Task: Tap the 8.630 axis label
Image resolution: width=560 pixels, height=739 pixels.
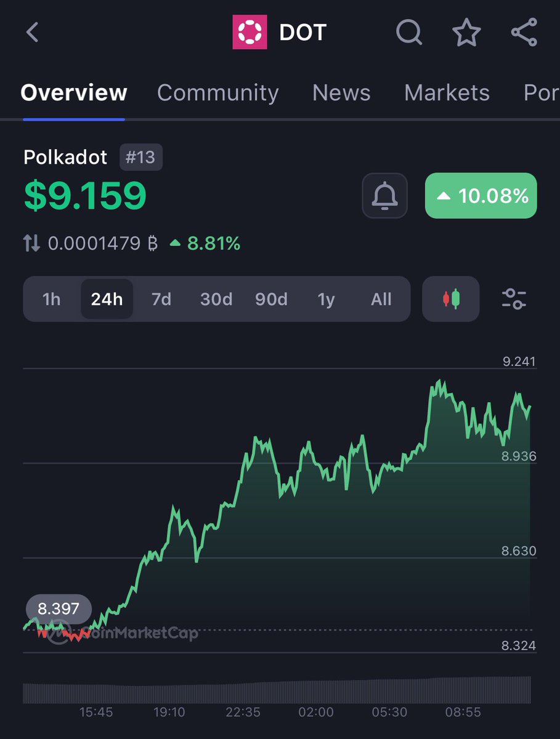Action: [x=519, y=551]
